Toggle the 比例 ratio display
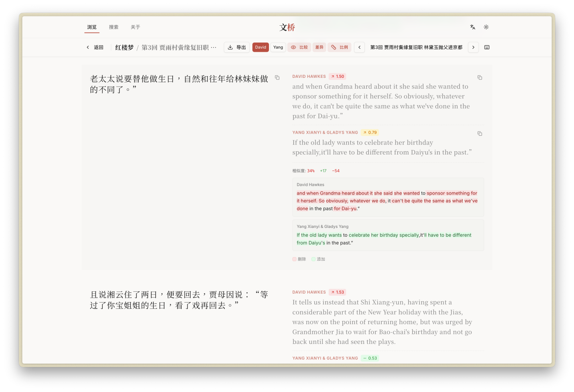This screenshot has height=392, width=574. click(x=340, y=47)
